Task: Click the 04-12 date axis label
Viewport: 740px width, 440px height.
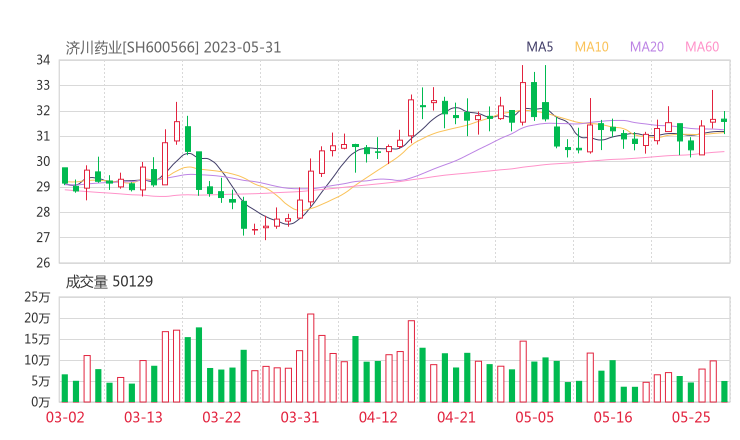Action: pyautogui.click(x=378, y=417)
